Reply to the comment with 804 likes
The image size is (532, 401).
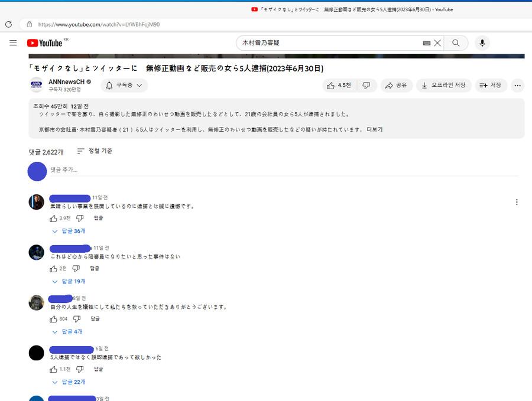point(95,319)
